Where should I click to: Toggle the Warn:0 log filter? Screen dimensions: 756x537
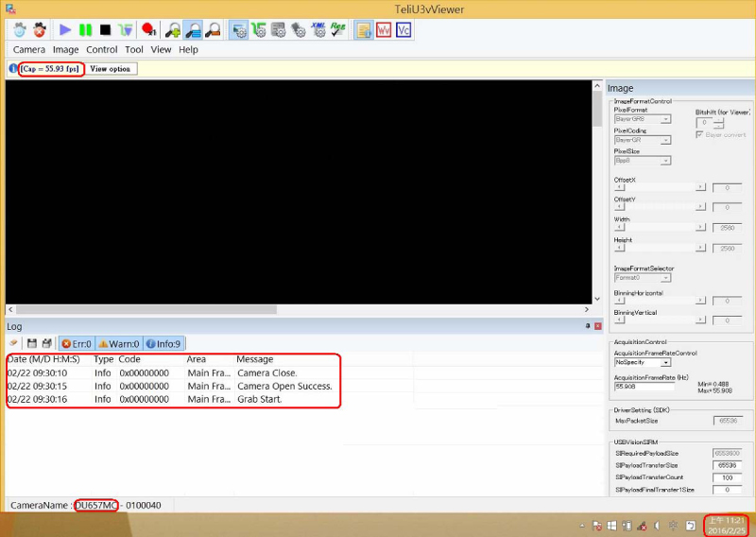tap(118, 343)
